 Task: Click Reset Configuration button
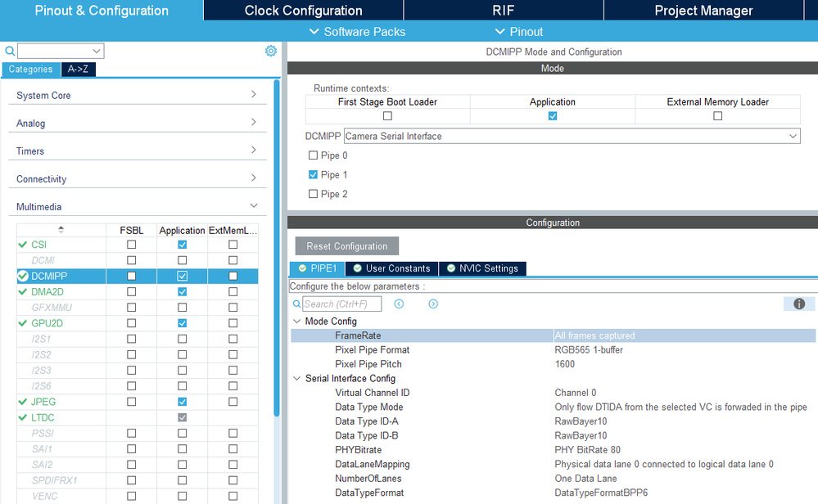[x=347, y=246]
